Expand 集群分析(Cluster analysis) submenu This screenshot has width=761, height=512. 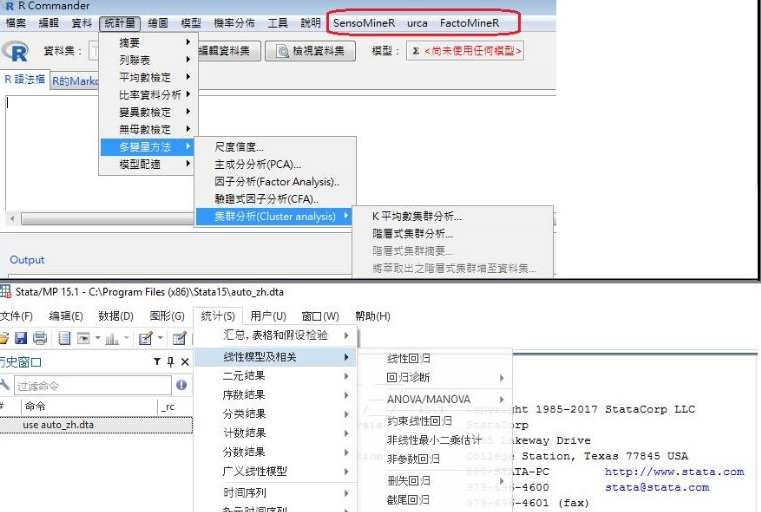coord(275,216)
